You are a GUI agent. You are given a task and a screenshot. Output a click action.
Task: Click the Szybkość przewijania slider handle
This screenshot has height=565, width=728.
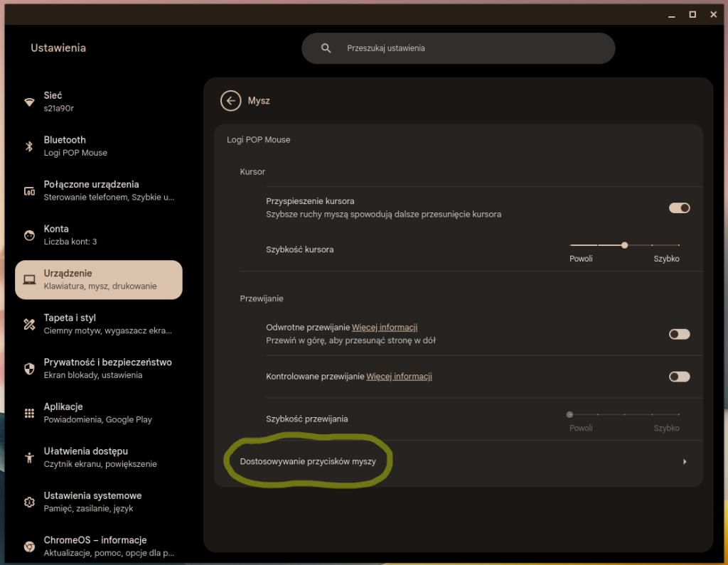[x=569, y=414]
